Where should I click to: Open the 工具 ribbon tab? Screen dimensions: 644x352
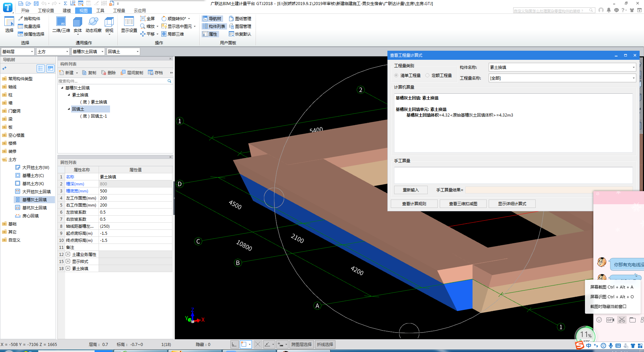coord(100,10)
